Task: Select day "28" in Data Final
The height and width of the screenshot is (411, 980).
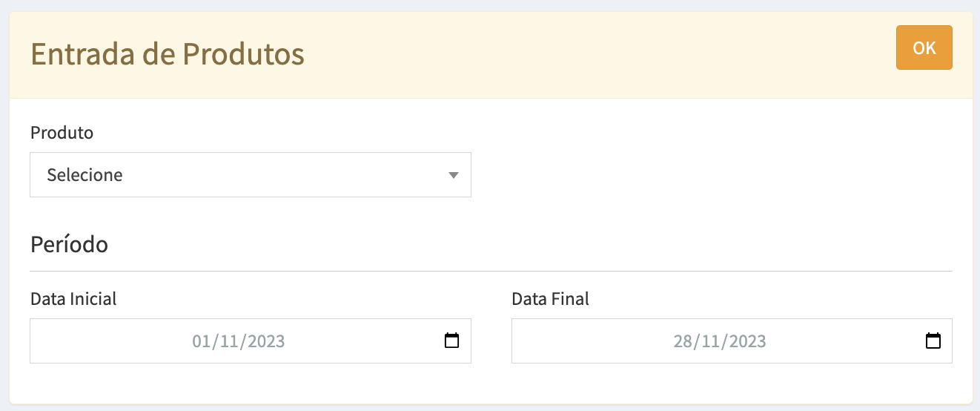Action: click(x=683, y=342)
